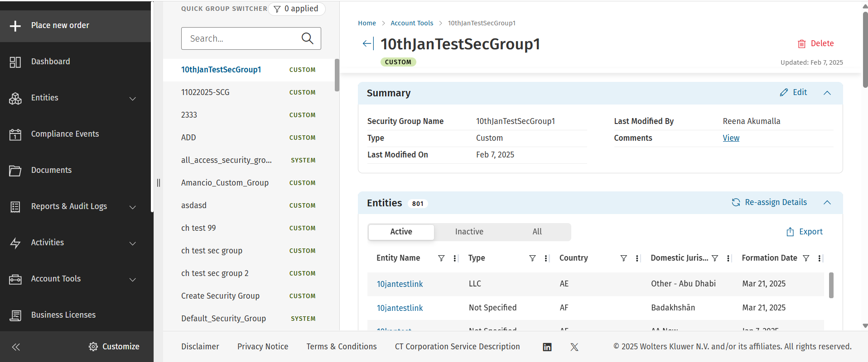Expand the Account Tools chevron

pos(133,280)
